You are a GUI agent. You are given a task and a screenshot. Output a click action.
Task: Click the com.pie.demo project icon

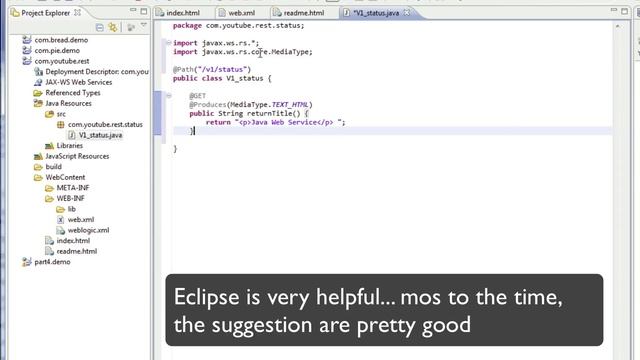click(27, 51)
